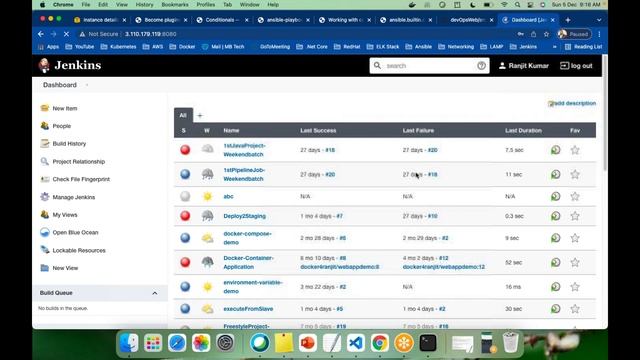Open Chrome three-dot menu
Image resolution: width=640 pixels, height=360 pixels.
599,34
